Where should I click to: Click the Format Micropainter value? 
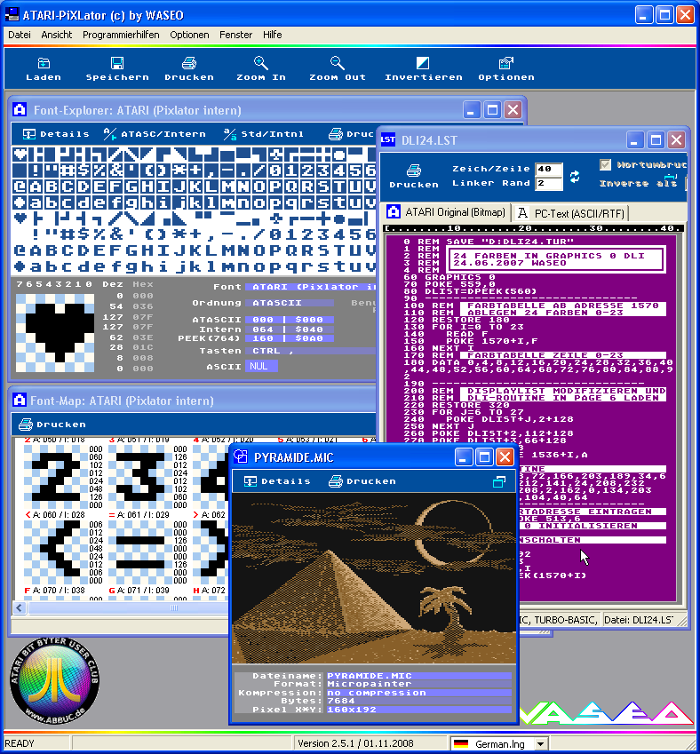coord(418,684)
